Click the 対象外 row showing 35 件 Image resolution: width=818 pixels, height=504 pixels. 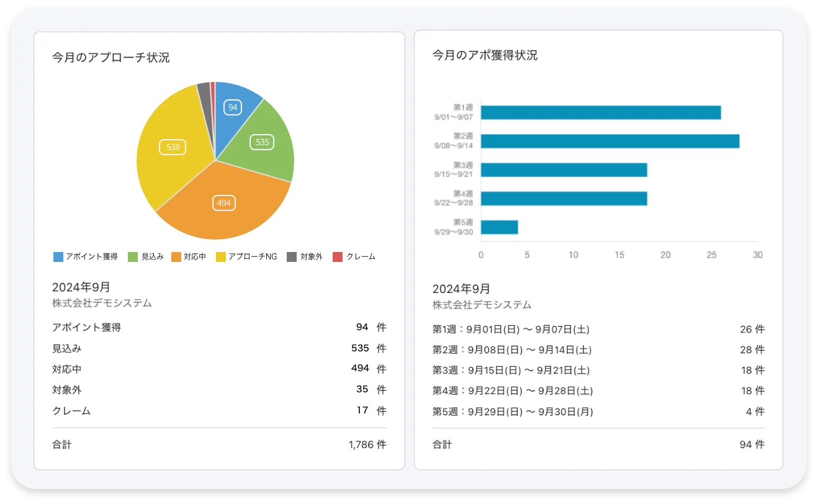219,390
